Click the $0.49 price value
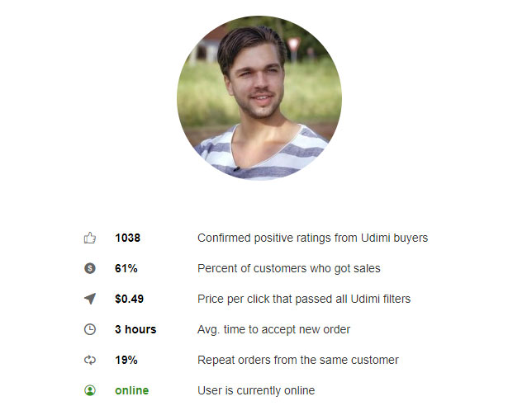Screen dimensions: 527x420 (129, 299)
